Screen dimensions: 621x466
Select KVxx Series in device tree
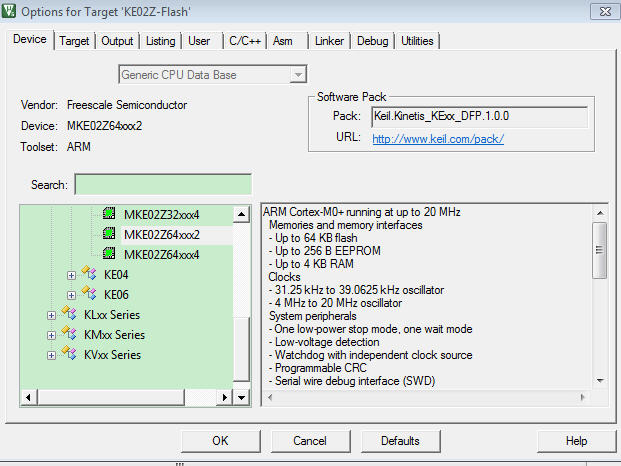pos(112,355)
